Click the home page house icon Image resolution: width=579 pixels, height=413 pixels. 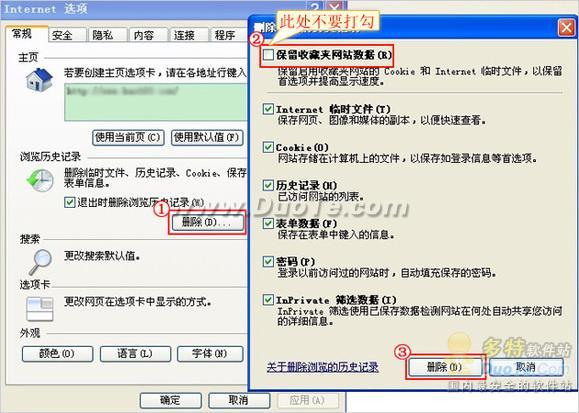[x=39, y=79]
